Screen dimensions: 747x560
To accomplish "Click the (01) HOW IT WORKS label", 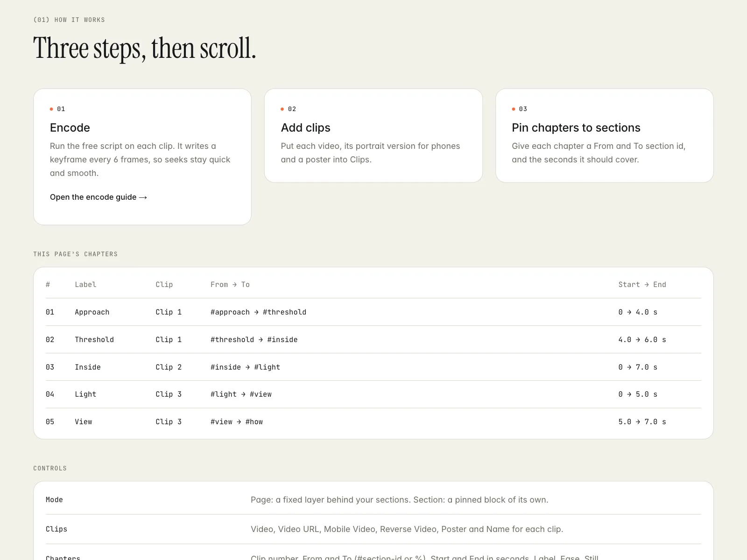I will pyautogui.click(x=69, y=20).
